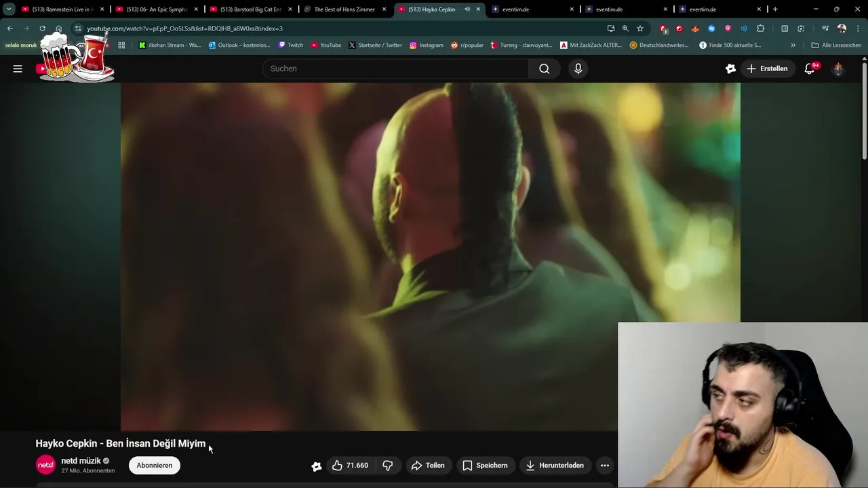Open the tab search dropdown arrow

[9, 9]
